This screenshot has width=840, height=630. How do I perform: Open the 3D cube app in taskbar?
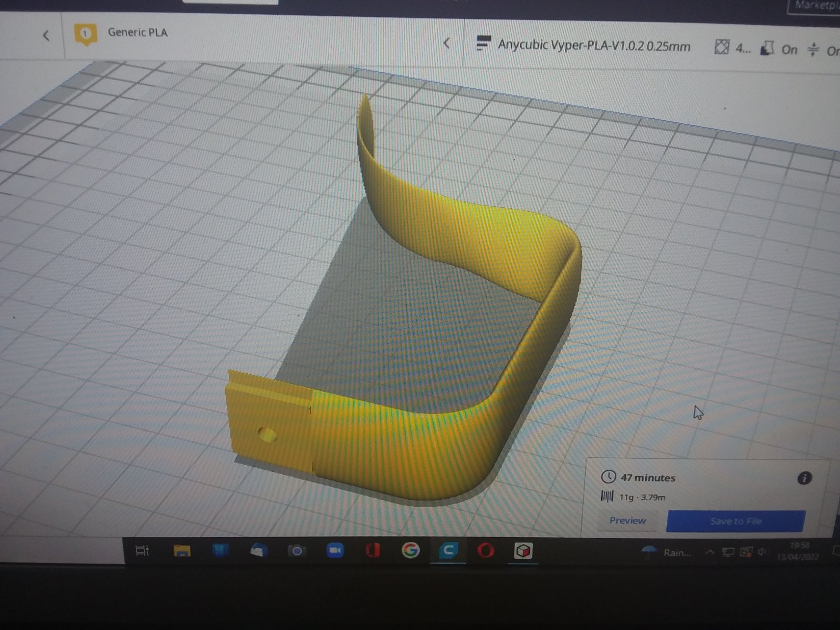coord(523,551)
